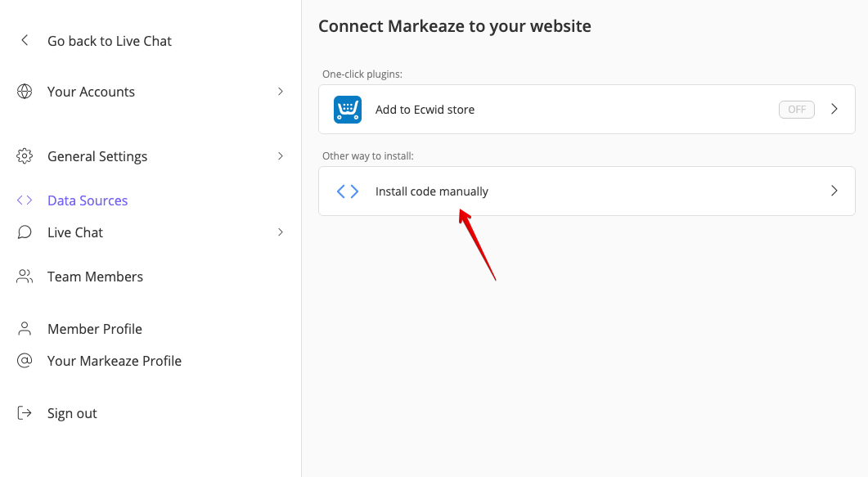This screenshot has height=477, width=868.
Task: Click the One-click plugins label
Action: tap(362, 74)
